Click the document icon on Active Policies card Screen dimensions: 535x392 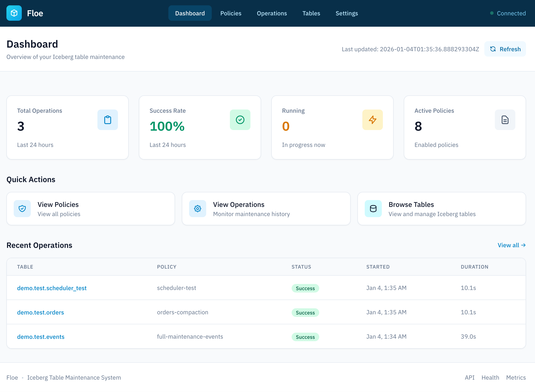coord(505,120)
